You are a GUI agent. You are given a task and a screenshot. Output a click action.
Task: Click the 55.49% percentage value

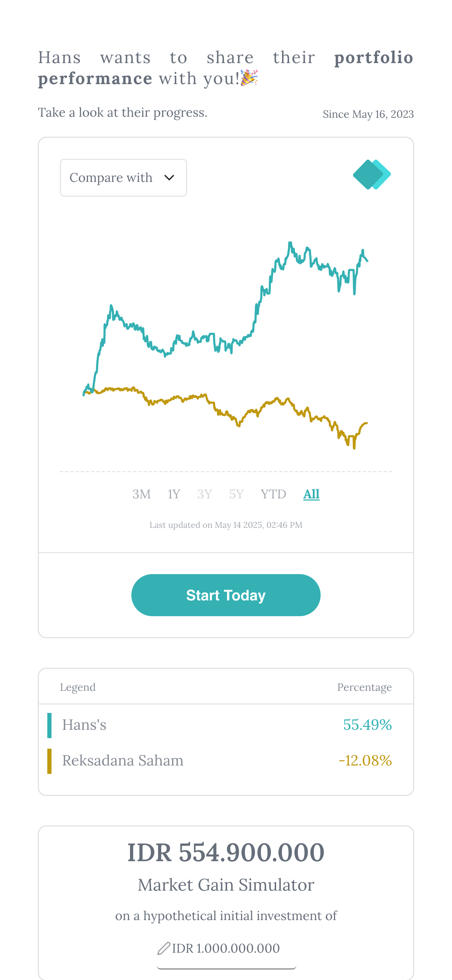[367, 725]
